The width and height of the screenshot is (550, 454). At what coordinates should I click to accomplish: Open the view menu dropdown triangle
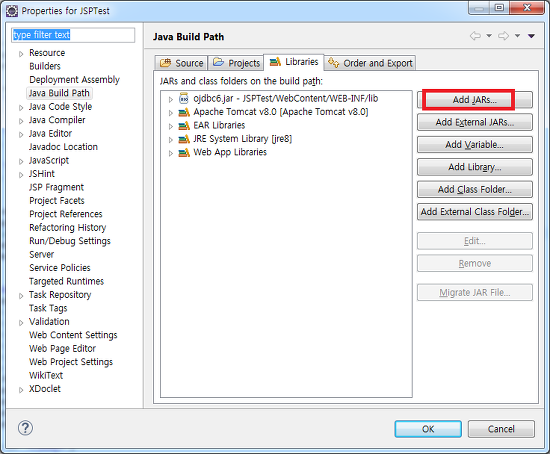point(531,36)
